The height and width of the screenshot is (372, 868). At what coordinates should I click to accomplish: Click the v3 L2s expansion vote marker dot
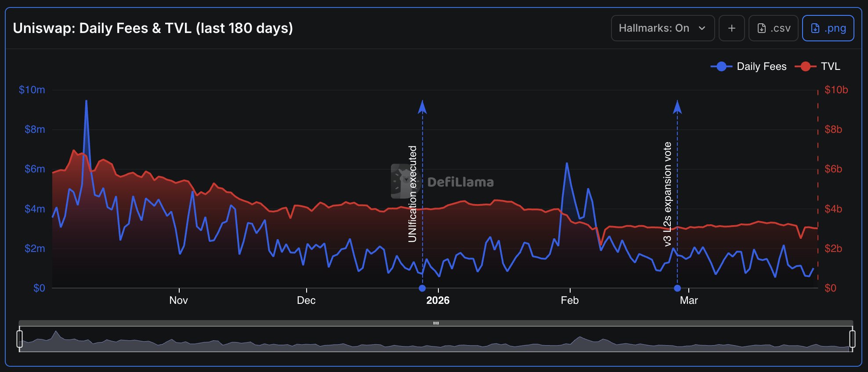(677, 288)
